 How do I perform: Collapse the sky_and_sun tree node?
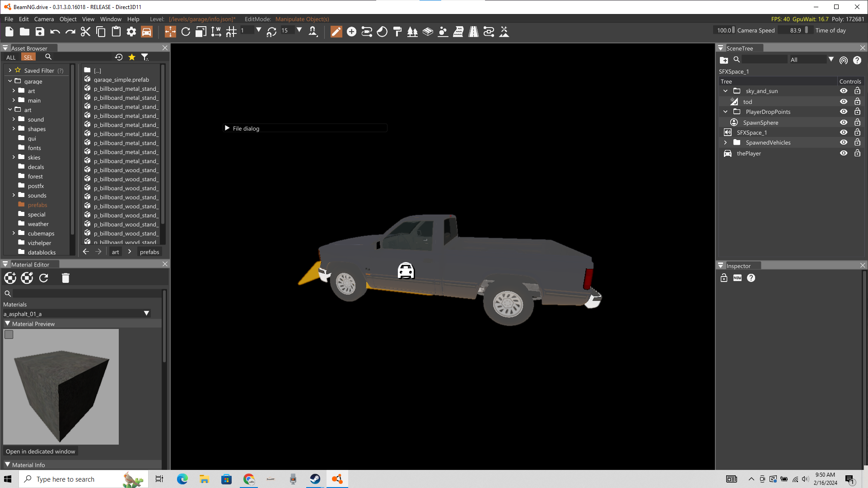tap(725, 91)
